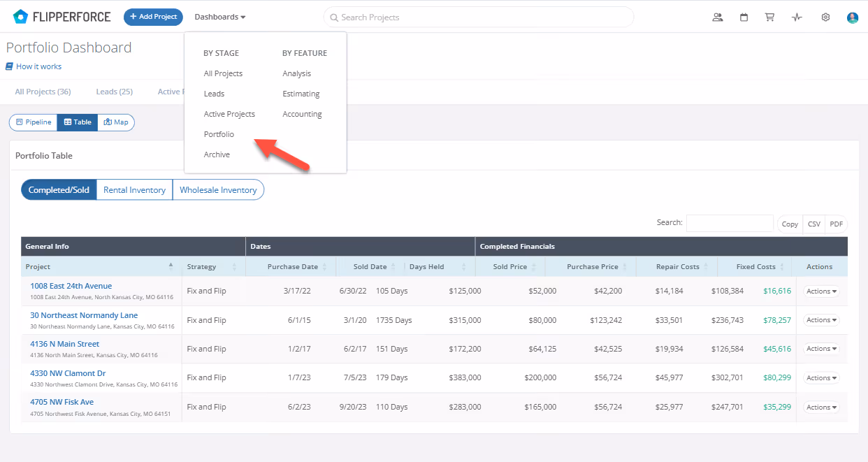Open the 4136 N Main Street project
Screen dimensions: 868x462
coord(64,344)
